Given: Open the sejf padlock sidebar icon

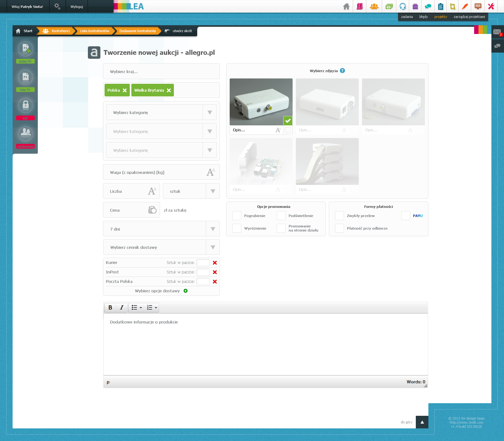Looking at the screenshot, I should click(x=26, y=105).
